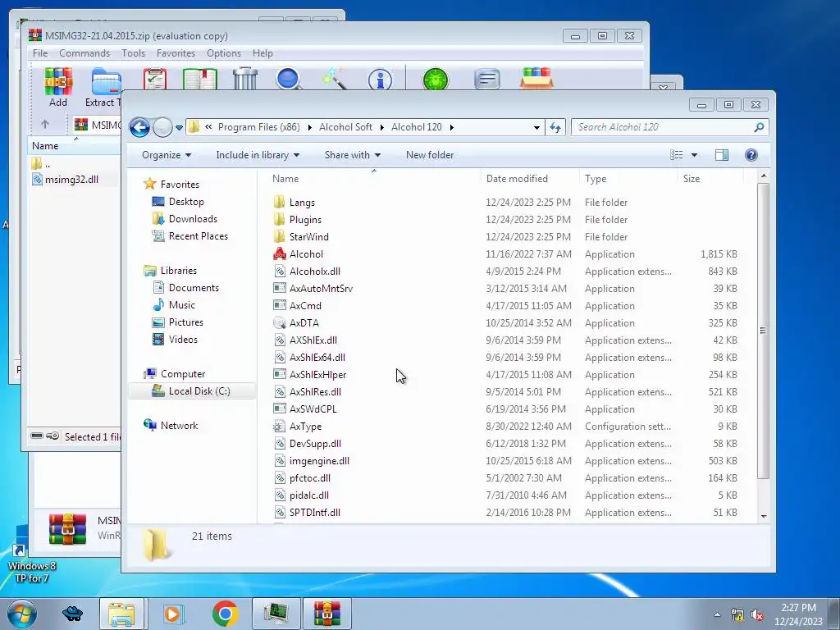Viewport: 840px width, 630px height.
Task: Click the Delete trash icon in WinRAR
Action: [245, 79]
